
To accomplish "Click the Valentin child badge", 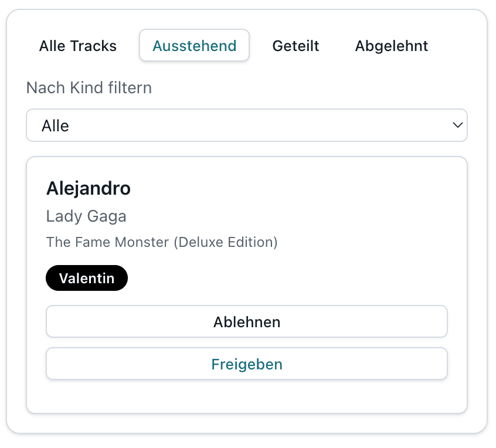I will (x=87, y=278).
